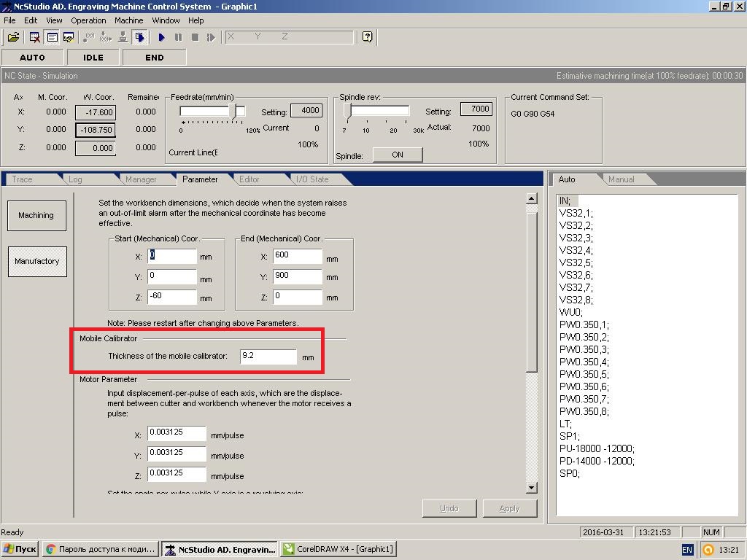Click the Y mm/pulse motor parameter field

click(x=177, y=454)
